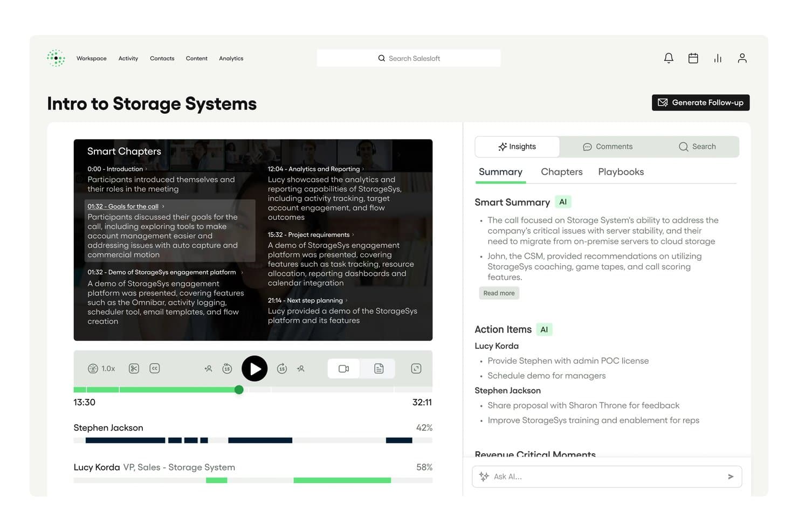Click the Generate Follow-up button
The height and width of the screenshot is (532, 798).
click(701, 102)
